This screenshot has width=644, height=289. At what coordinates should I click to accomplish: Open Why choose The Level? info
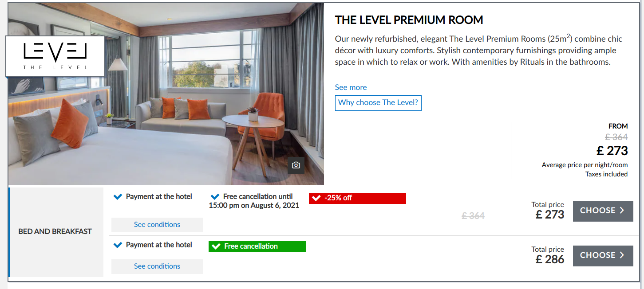pyautogui.click(x=378, y=102)
